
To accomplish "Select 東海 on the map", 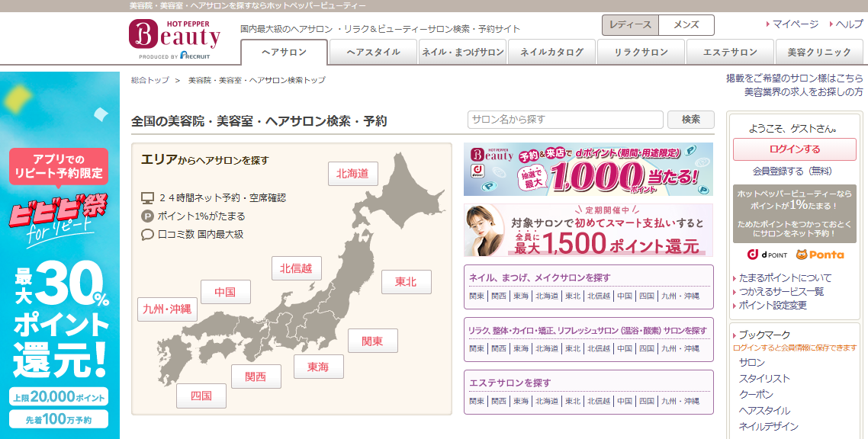I will point(318,367).
